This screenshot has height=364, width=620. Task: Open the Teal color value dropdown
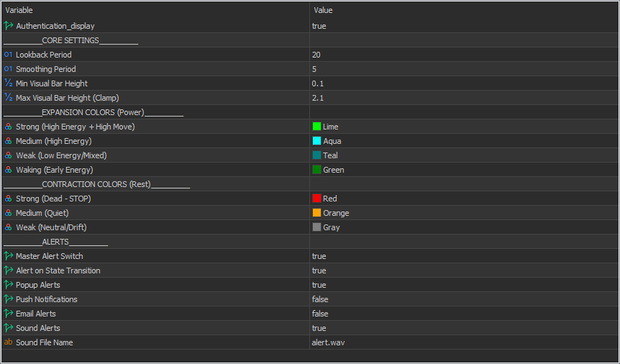pos(465,155)
